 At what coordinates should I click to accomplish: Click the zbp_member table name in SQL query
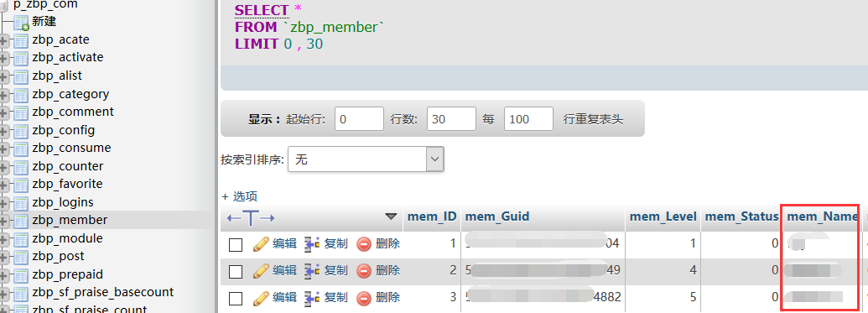coord(335,27)
